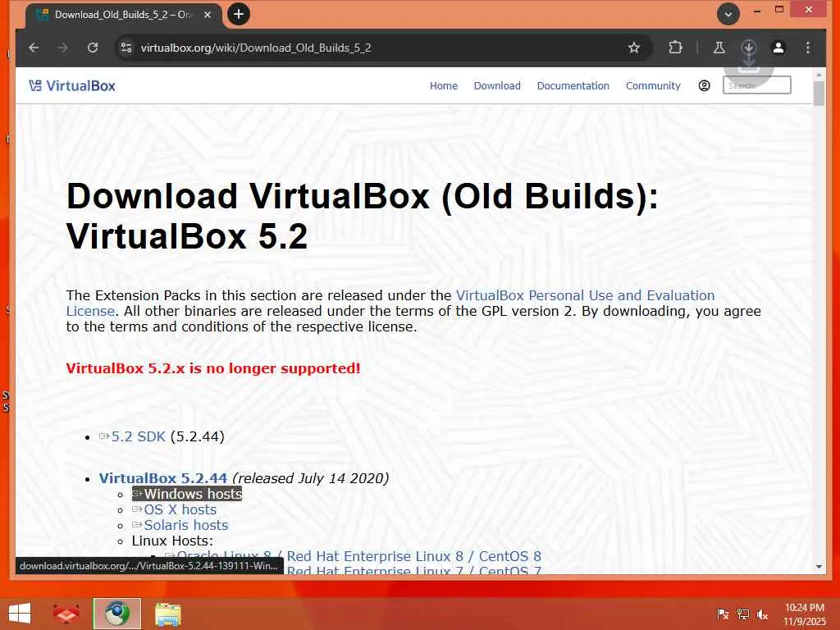Click the scrollbar down arrow
The width and height of the screenshot is (840, 630).
pyautogui.click(x=819, y=567)
